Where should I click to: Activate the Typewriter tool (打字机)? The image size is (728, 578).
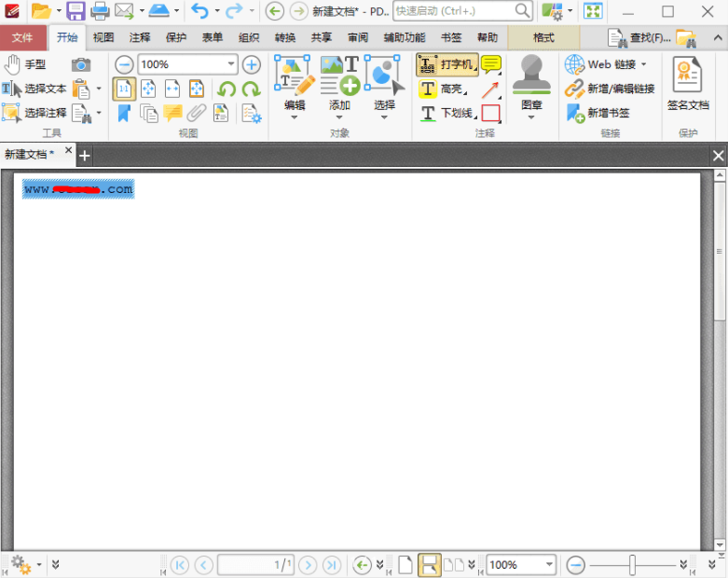tap(446, 64)
